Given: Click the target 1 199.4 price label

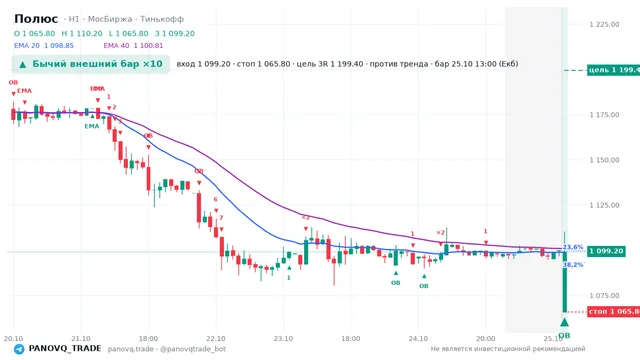Looking at the screenshot, I should [x=613, y=70].
